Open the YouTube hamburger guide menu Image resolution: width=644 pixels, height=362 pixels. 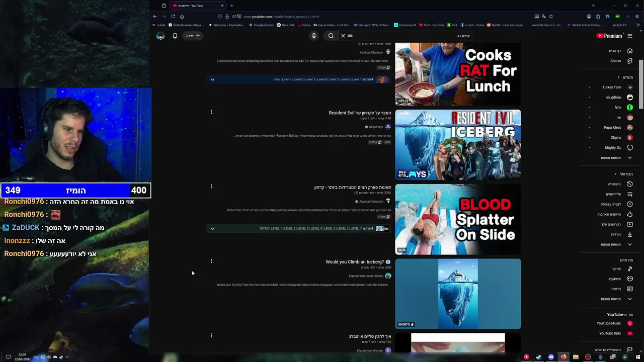tap(630, 36)
